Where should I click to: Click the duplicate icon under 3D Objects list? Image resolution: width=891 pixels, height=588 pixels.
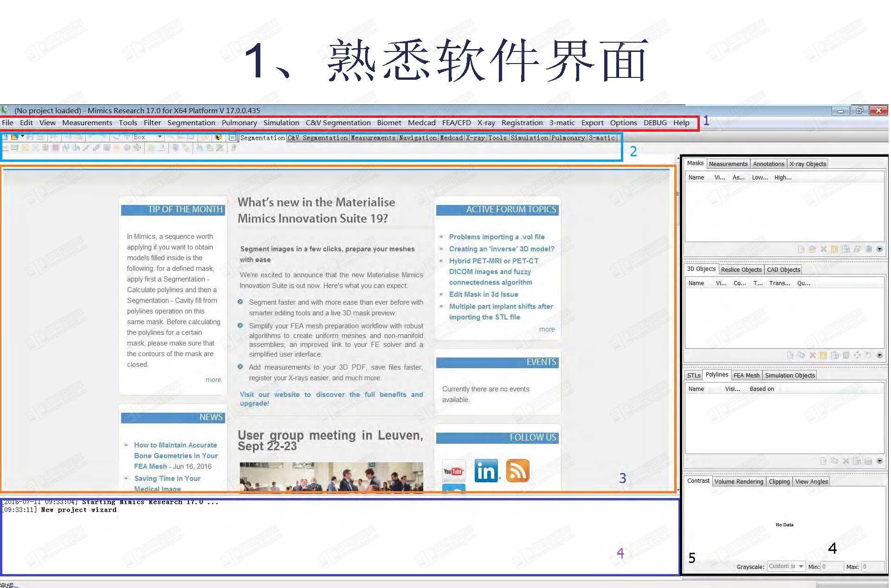tap(801, 355)
